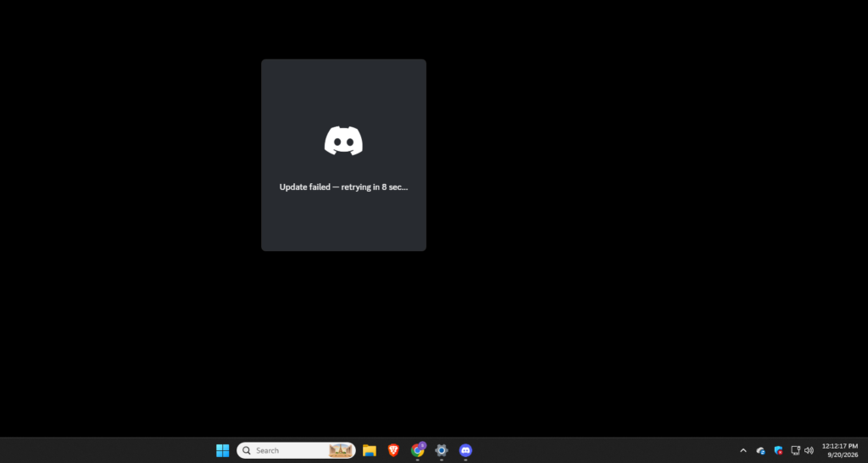
Task: Click the blank gray area of the Discord updater panel
Action: click(x=343, y=221)
